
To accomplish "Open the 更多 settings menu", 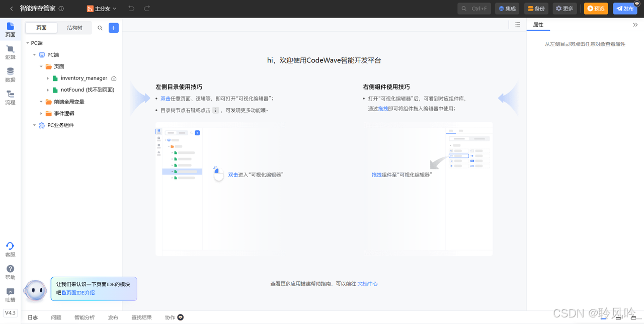I will pos(565,9).
